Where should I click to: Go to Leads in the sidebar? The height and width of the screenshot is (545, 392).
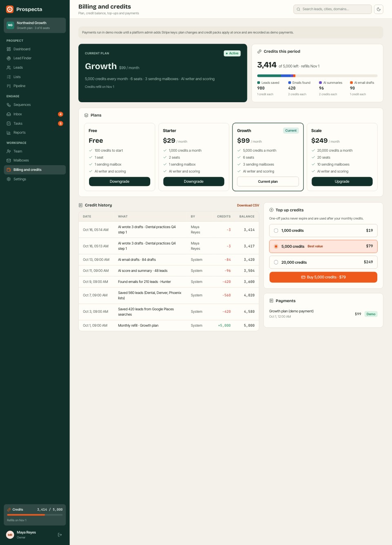coord(35,67)
